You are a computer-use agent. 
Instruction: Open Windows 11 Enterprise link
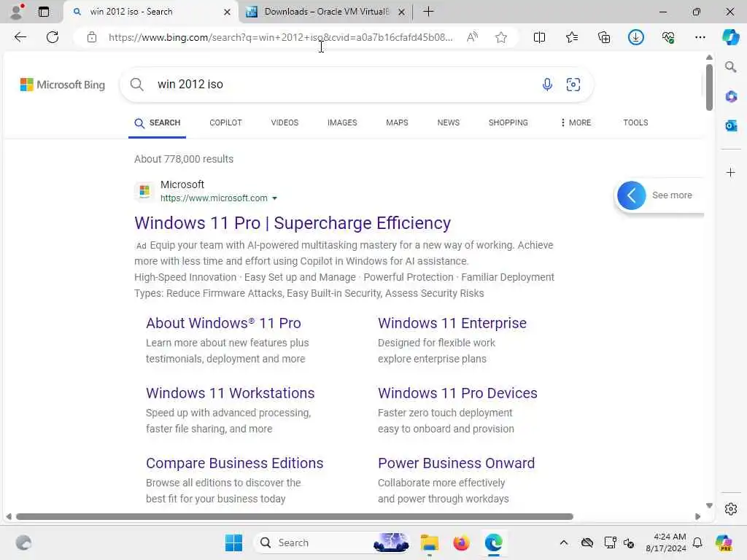[452, 323]
